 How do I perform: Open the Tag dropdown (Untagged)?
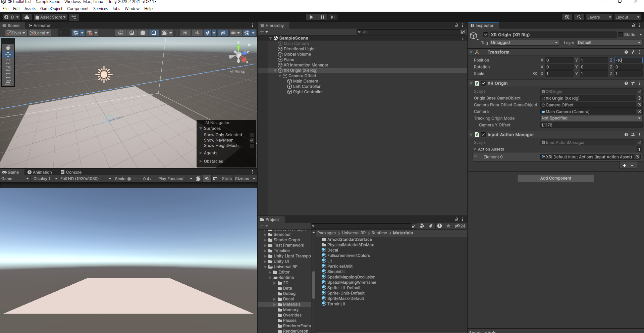pyautogui.click(x=524, y=43)
